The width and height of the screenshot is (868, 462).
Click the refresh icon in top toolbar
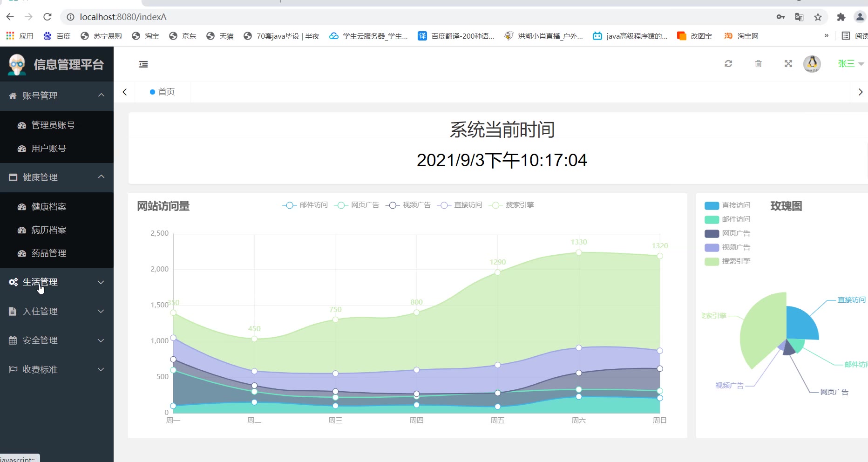[x=728, y=64]
